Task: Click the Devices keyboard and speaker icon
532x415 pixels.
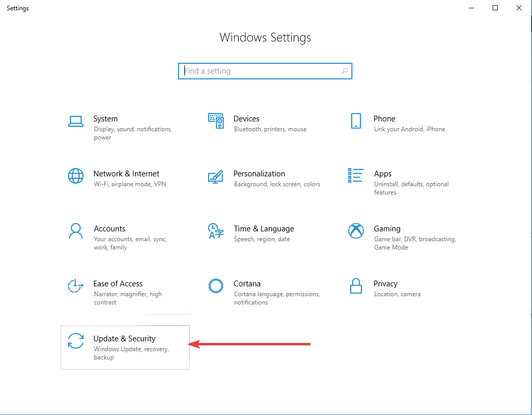Action: tap(216, 121)
